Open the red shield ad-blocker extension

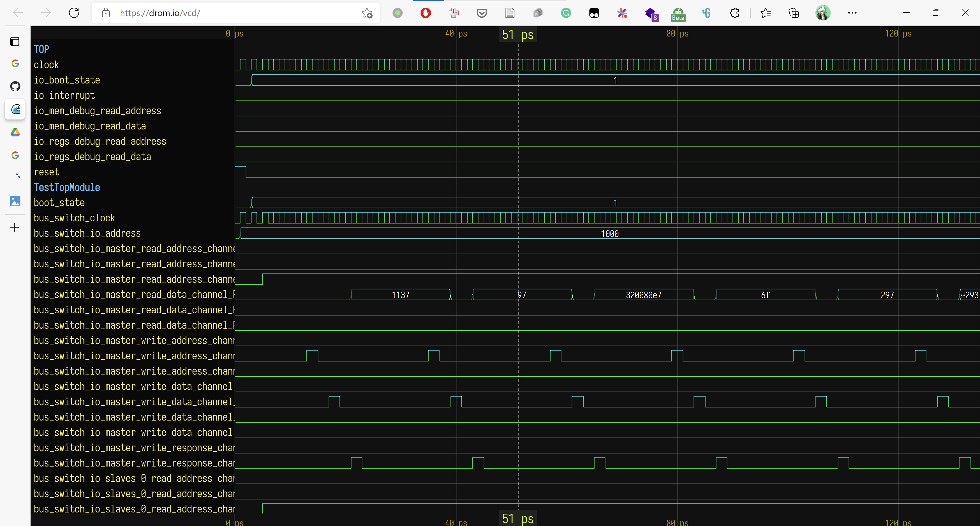pos(425,13)
